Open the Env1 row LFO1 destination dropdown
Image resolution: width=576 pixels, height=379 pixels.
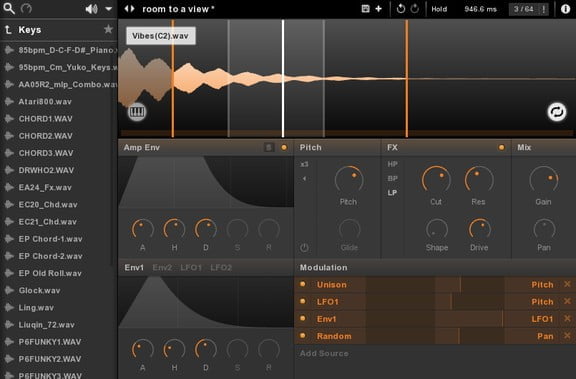tap(542, 319)
